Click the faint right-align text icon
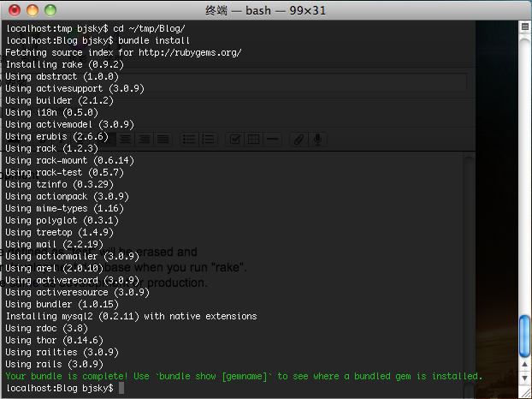Image resolution: width=532 pixels, height=399 pixels. [x=144, y=140]
